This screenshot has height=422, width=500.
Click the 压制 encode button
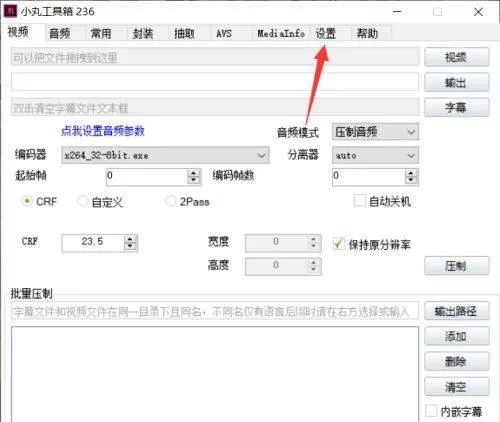pos(457,266)
